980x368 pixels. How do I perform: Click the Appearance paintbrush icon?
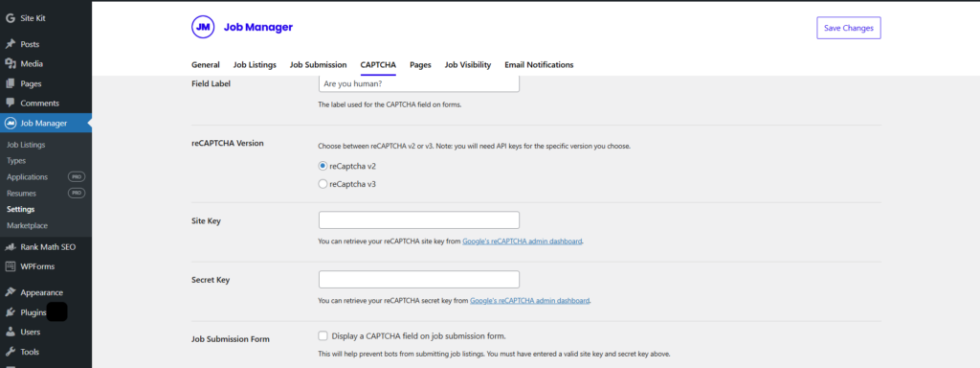(10, 292)
